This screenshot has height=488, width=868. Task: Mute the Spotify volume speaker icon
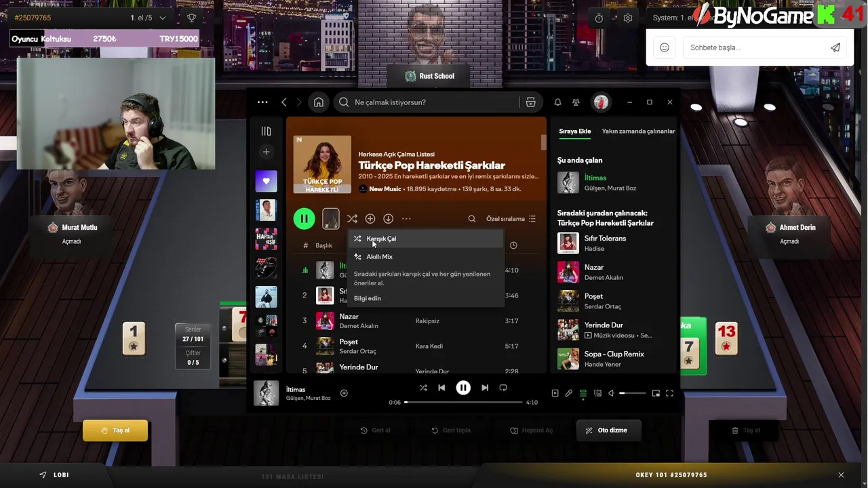611,393
